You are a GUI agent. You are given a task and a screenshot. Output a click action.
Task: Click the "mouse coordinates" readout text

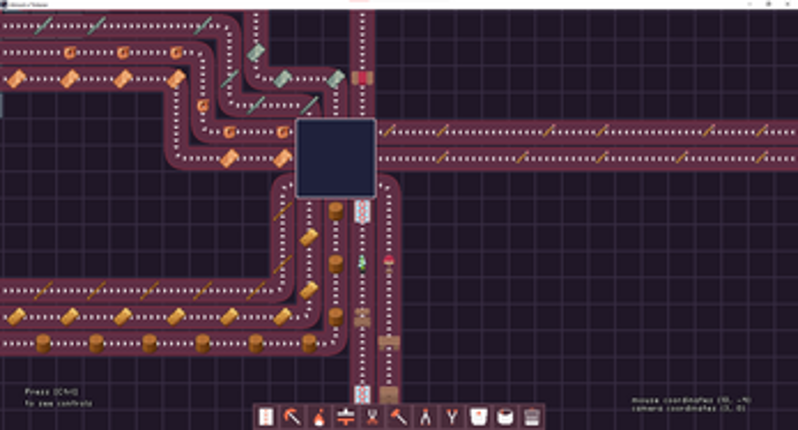click(692, 400)
